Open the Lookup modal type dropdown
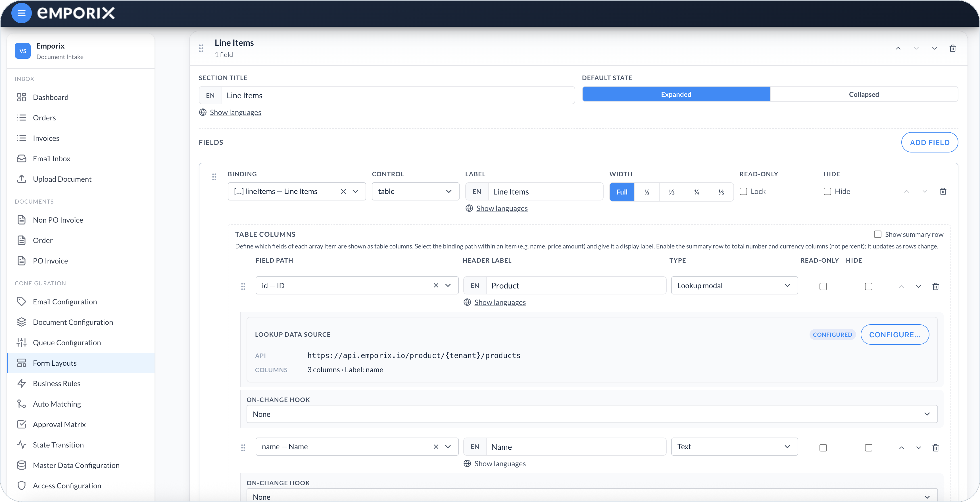 tap(734, 285)
